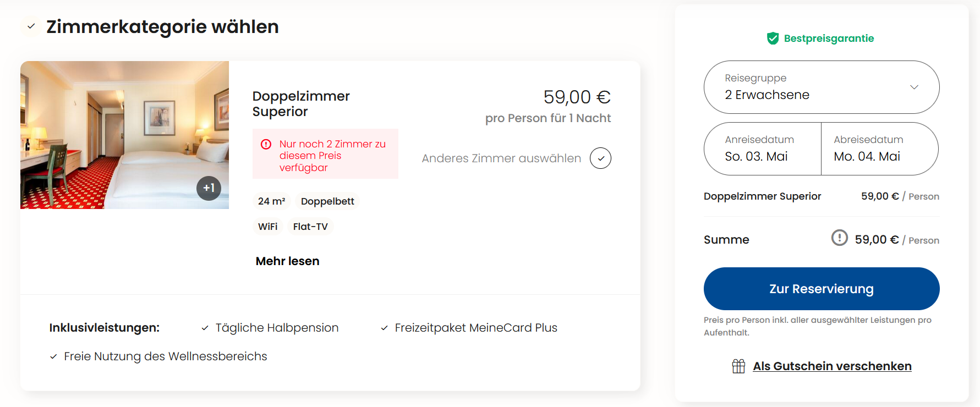This screenshot has width=980, height=407.
Task: Click the checkmark icon before Tägliche Halbpension
Action: [205, 327]
